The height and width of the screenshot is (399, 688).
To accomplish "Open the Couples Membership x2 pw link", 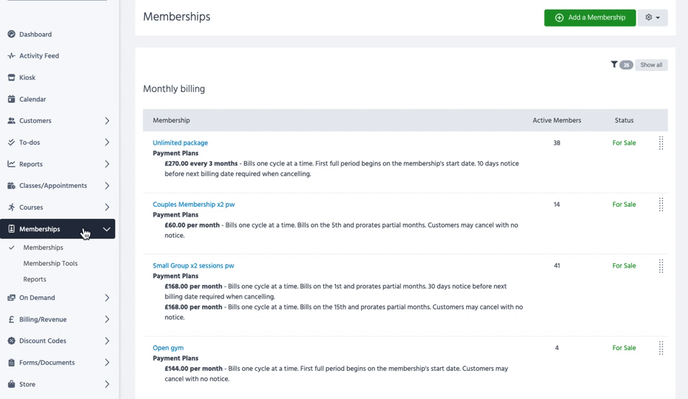I will click(x=194, y=204).
